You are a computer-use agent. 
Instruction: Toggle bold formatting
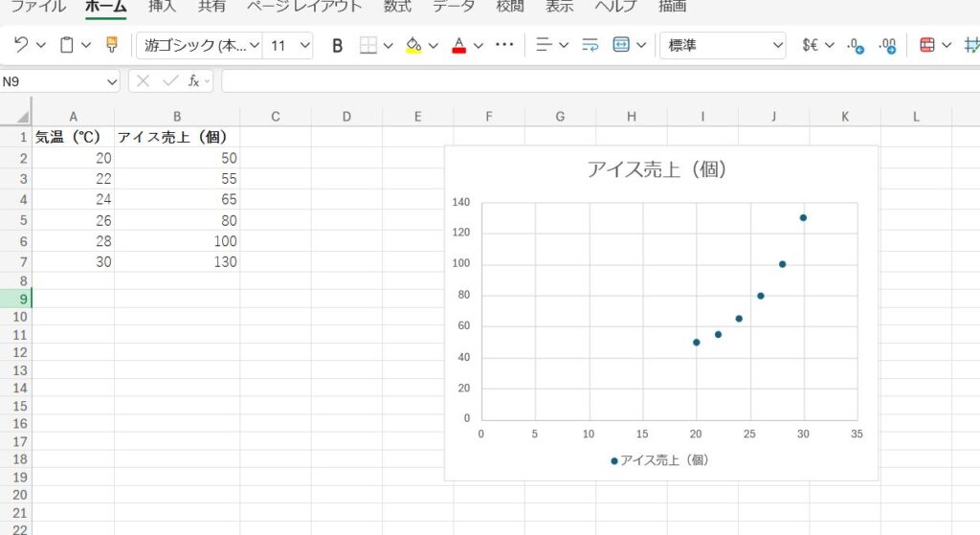(x=338, y=46)
